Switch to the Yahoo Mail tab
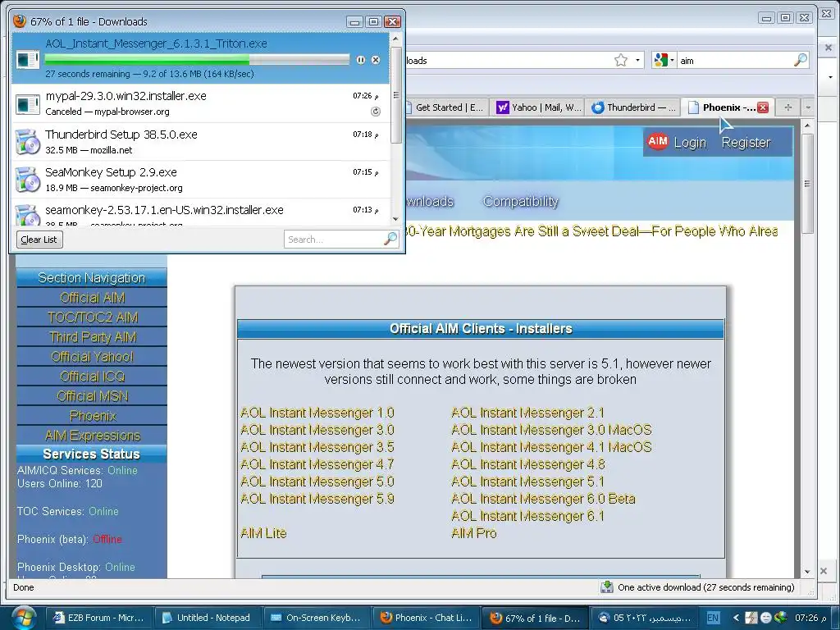The height and width of the screenshot is (630, 840). pyautogui.click(x=538, y=107)
